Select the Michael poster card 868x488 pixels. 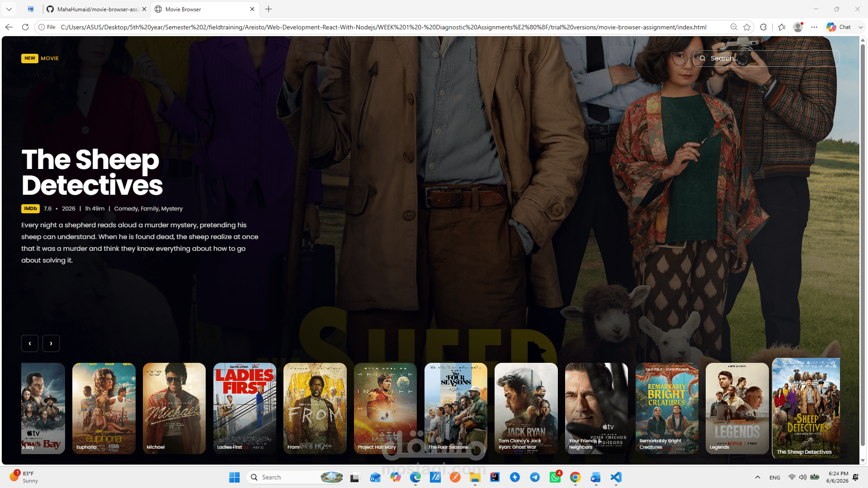click(174, 408)
